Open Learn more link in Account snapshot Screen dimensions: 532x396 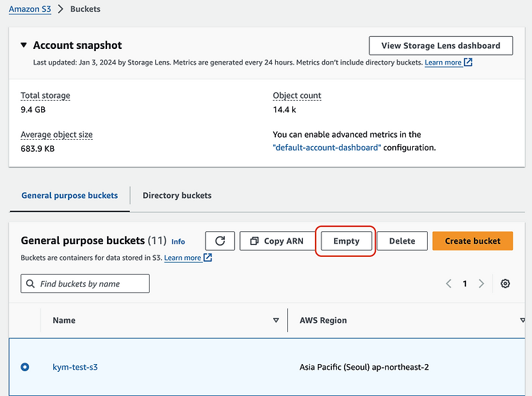(x=443, y=62)
